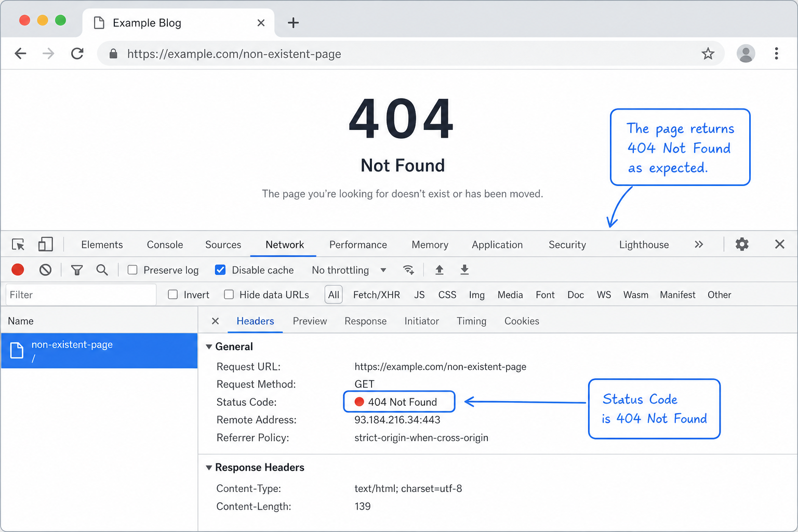This screenshot has height=532, width=798.
Task: Close the request details pane
Action: pyautogui.click(x=215, y=321)
